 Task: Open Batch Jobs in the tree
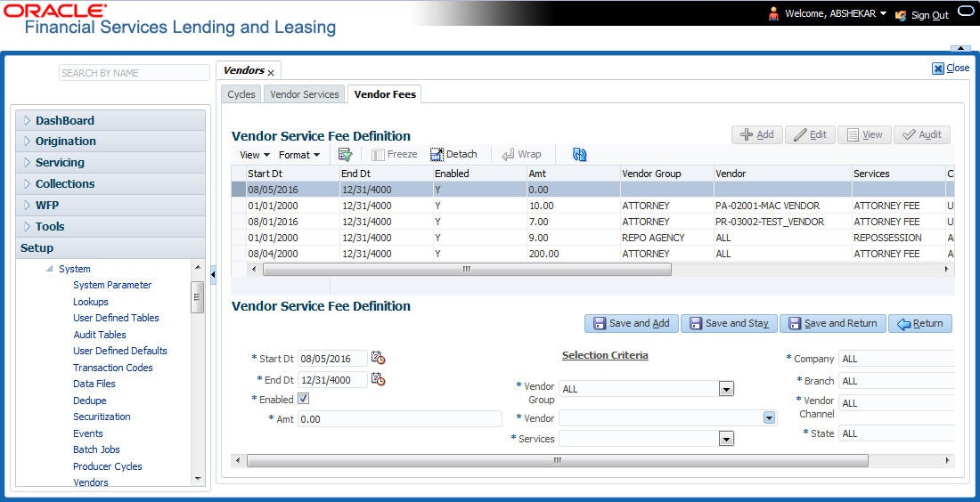click(96, 449)
